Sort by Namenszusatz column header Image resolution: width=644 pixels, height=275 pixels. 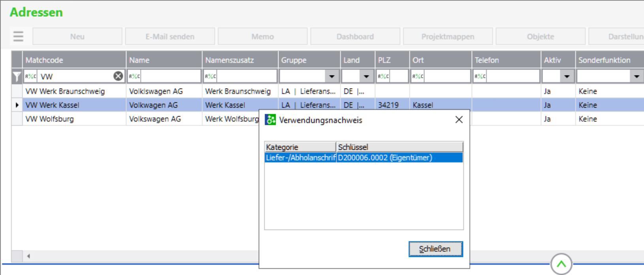pos(240,60)
